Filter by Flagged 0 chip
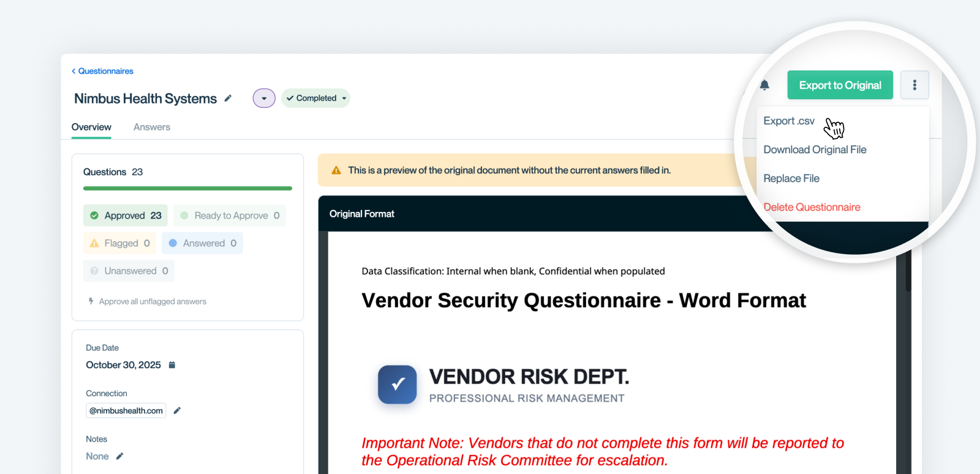The image size is (980, 474). point(120,243)
